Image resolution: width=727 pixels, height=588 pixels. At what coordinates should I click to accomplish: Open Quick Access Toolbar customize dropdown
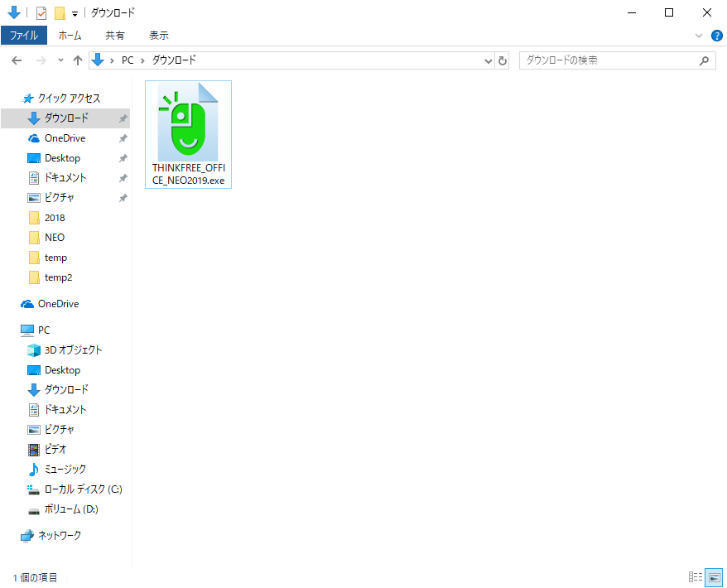click(x=75, y=14)
